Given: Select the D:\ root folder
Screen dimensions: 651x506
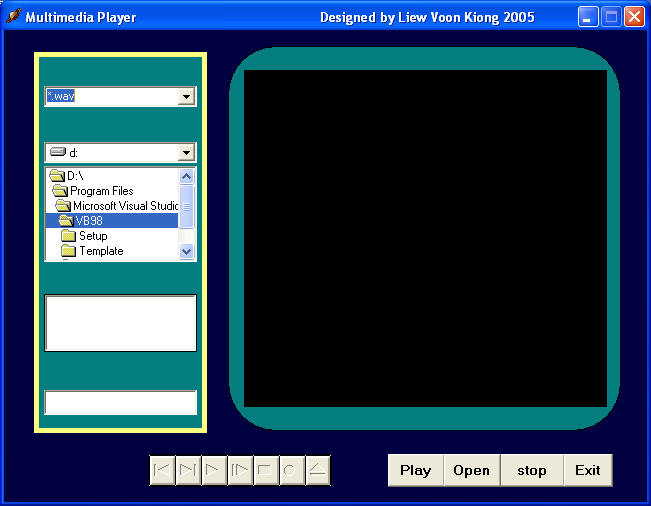Looking at the screenshot, I should [75, 176].
